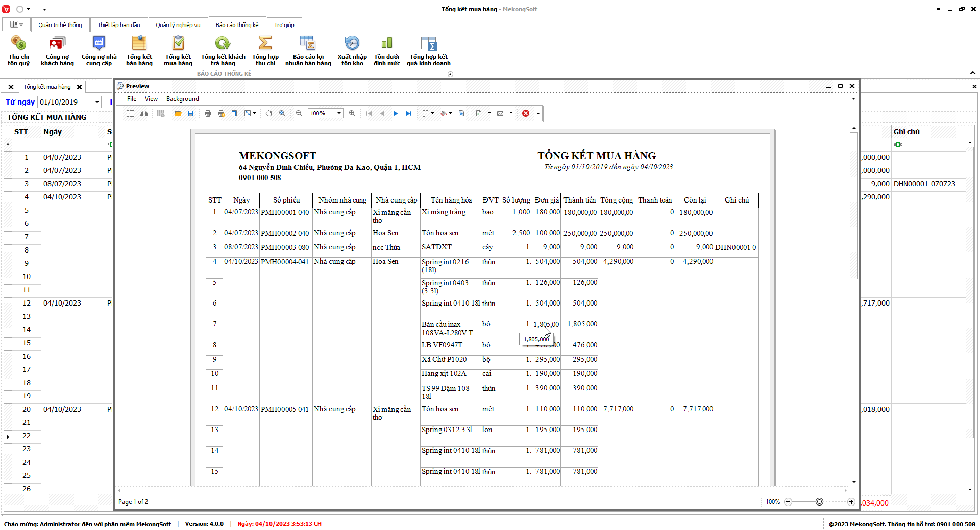The image size is (980, 530).
Task: Open the Background menu
Action: click(182, 99)
